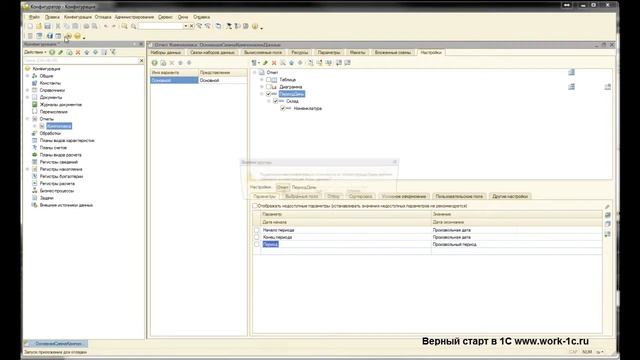Click the blue Syntax assistant icon on second toolbar
The width and height of the screenshot is (640, 360).
(x=50, y=36)
